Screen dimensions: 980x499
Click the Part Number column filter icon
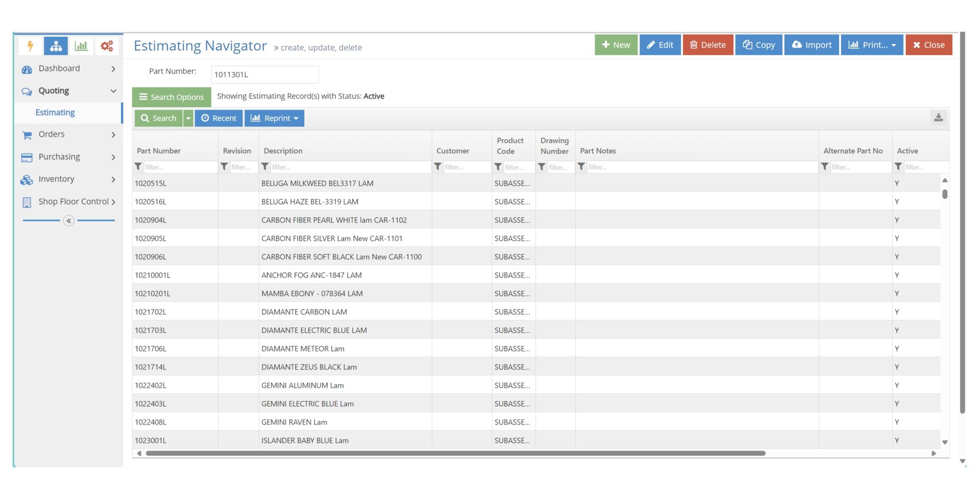click(x=138, y=167)
